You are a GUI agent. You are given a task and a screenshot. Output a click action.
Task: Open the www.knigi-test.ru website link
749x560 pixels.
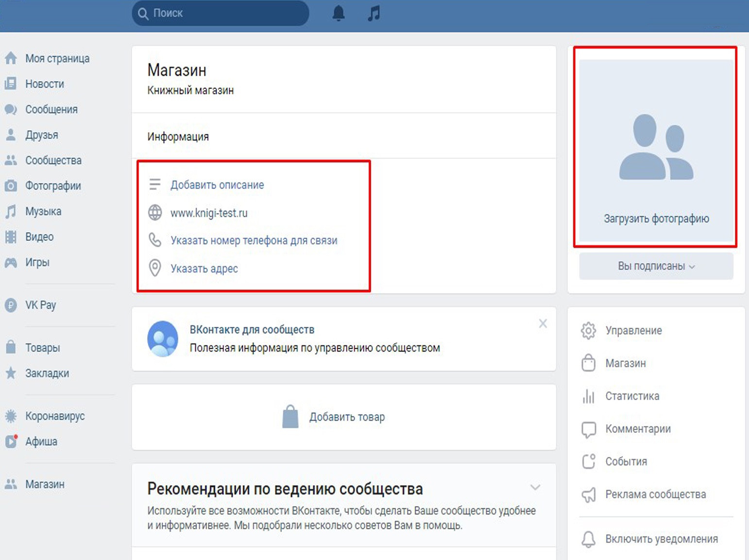(209, 213)
